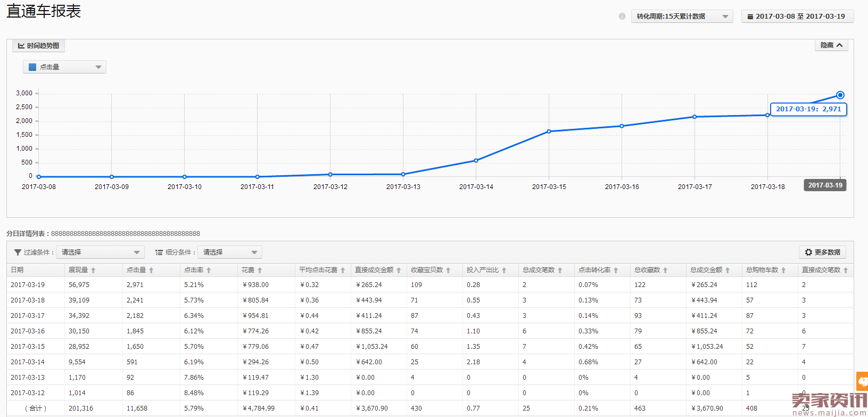Viewport: 868px width, 417px height.
Task: Click the blue 点击量 color swatch
Action: (32, 67)
